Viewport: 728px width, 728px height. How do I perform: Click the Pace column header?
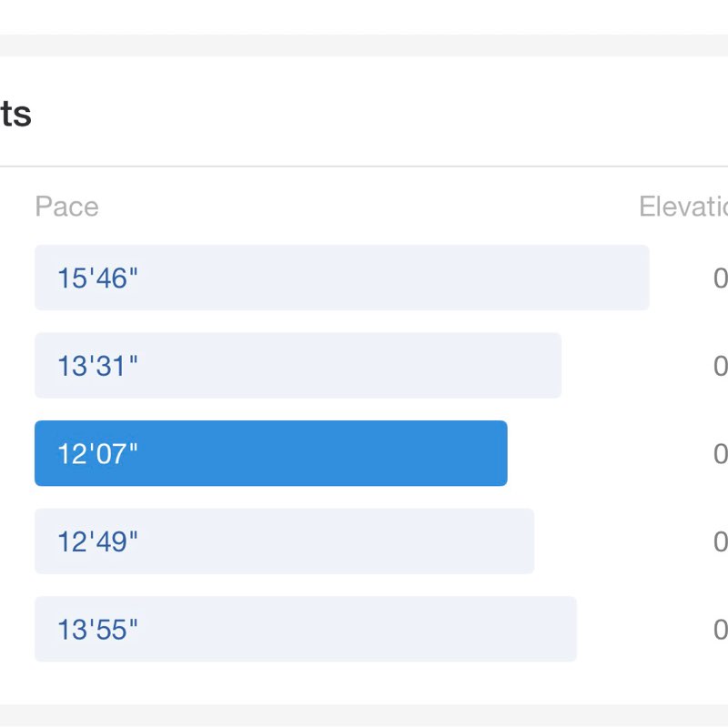point(66,207)
